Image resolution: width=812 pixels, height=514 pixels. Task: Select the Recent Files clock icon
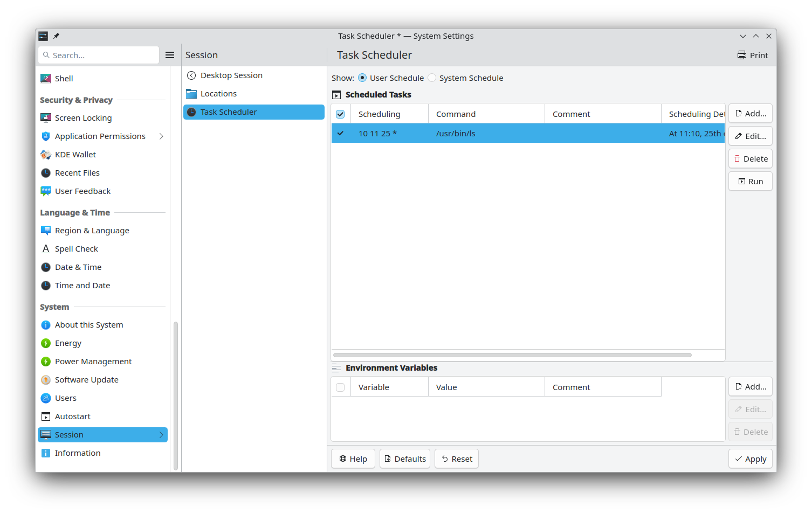pyautogui.click(x=46, y=173)
